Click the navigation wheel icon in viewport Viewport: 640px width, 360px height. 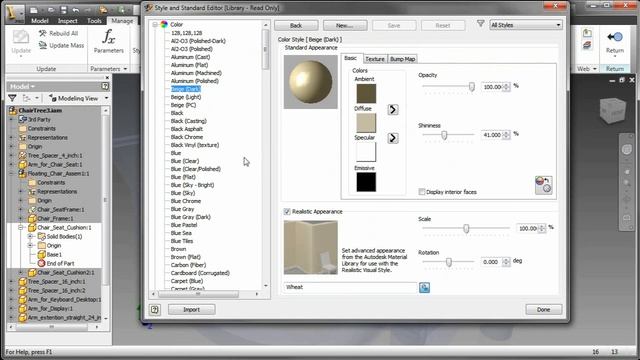click(x=627, y=149)
